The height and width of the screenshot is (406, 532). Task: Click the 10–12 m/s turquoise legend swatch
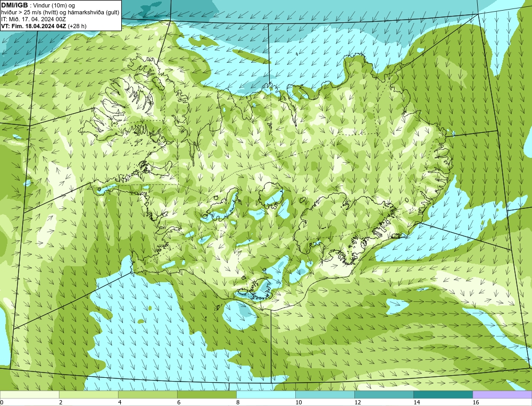325,395
